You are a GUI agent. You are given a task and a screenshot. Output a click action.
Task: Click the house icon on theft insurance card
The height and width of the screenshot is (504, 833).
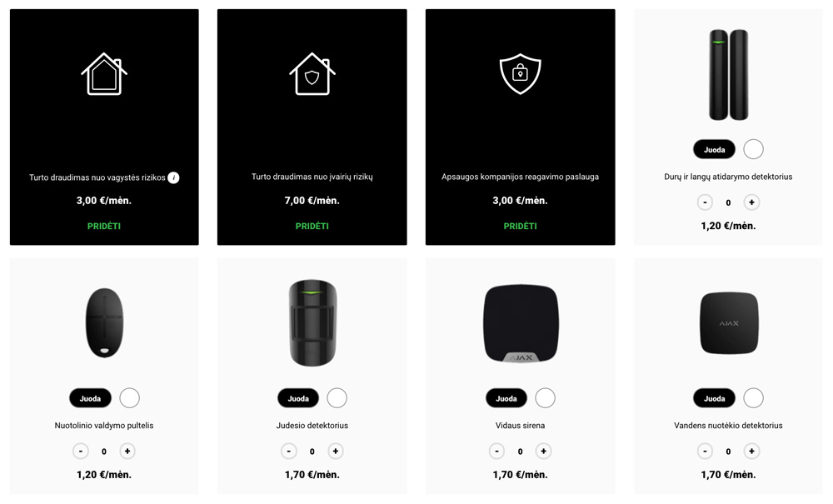[104, 74]
